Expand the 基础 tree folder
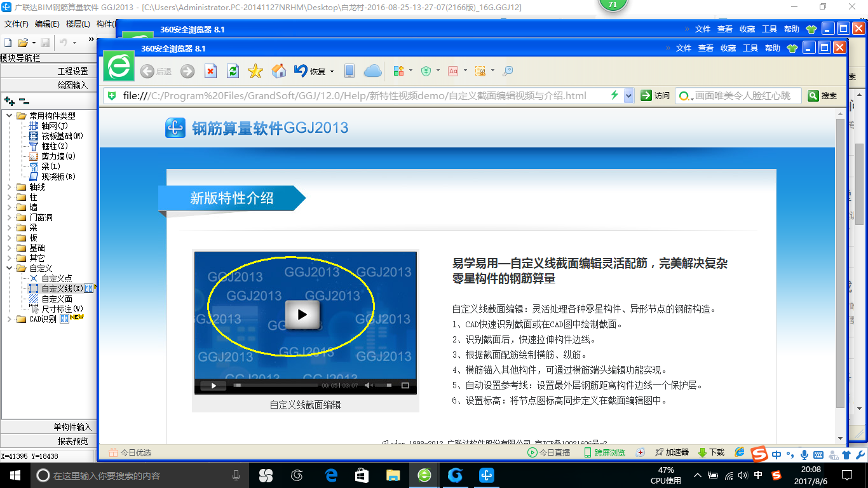Viewport: 868px width, 488px height. 10,248
